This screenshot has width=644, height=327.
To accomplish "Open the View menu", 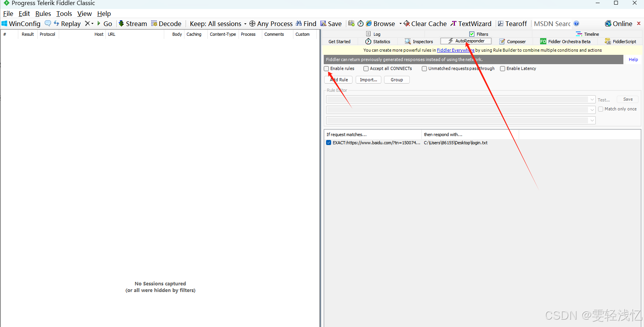I will pyautogui.click(x=84, y=14).
